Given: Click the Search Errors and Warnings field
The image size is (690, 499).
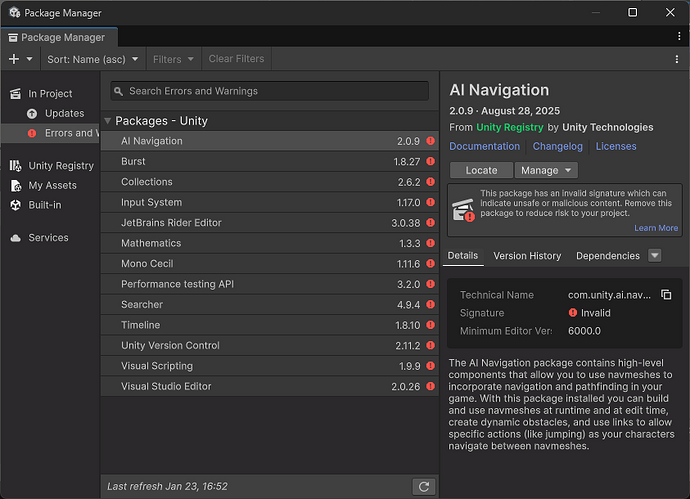Looking at the screenshot, I should click(x=270, y=91).
